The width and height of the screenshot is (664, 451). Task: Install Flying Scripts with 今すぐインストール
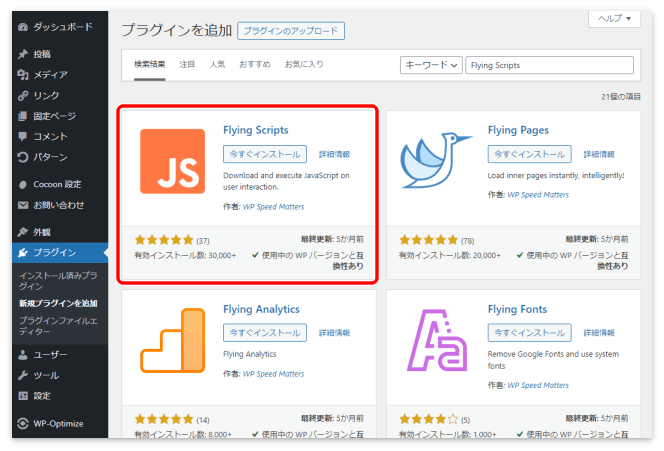pyautogui.click(x=265, y=154)
